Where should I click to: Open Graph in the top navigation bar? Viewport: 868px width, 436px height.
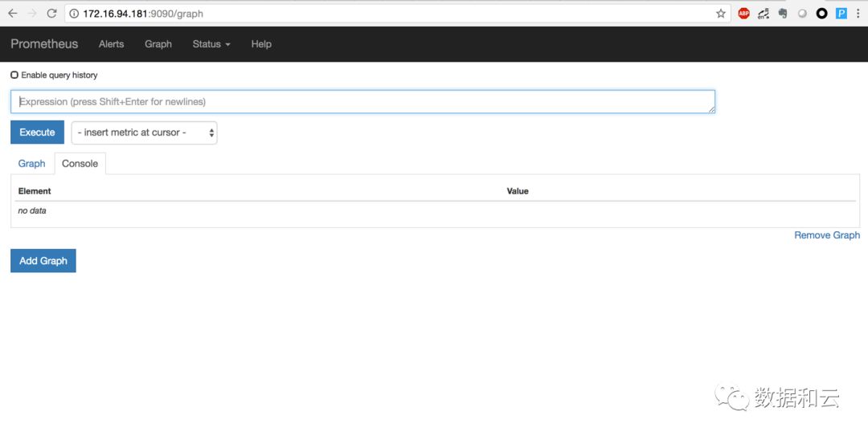click(x=158, y=44)
